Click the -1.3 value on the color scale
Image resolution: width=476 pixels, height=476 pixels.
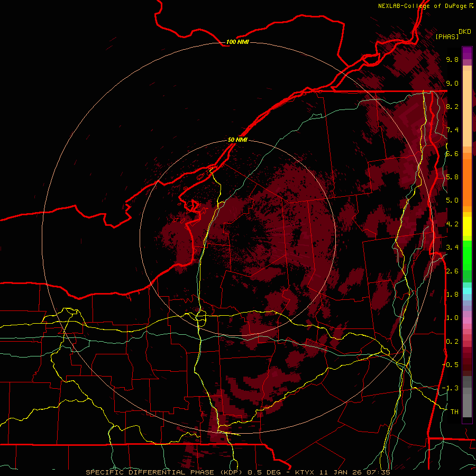point(450,388)
